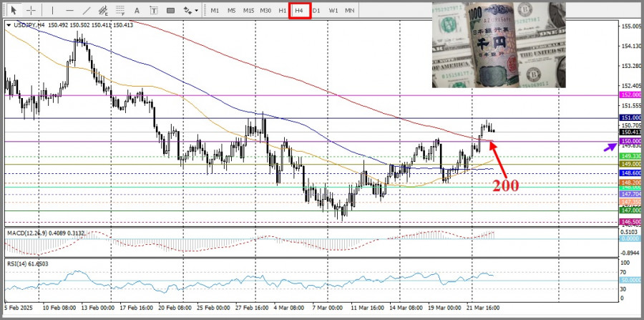The width and height of the screenshot is (644, 320).
Task: Click the MN monthly timeframe button
Action: pyautogui.click(x=349, y=11)
